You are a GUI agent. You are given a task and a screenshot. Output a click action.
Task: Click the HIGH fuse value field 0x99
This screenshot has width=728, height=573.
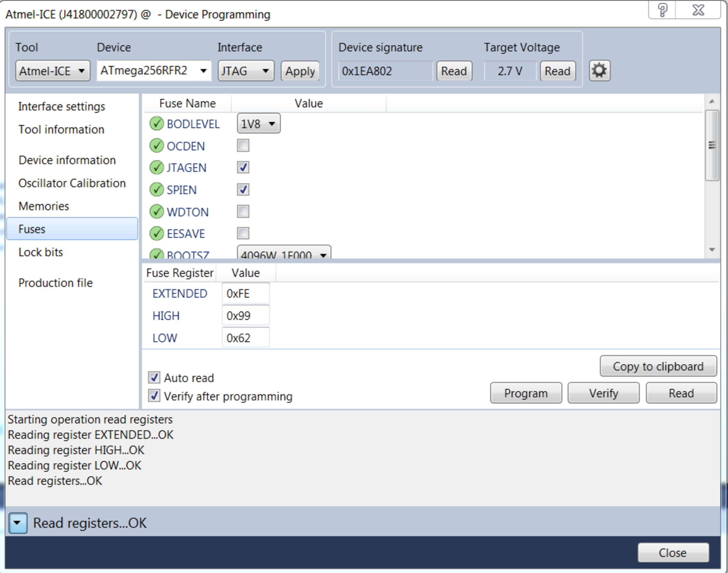pos(245,316)
